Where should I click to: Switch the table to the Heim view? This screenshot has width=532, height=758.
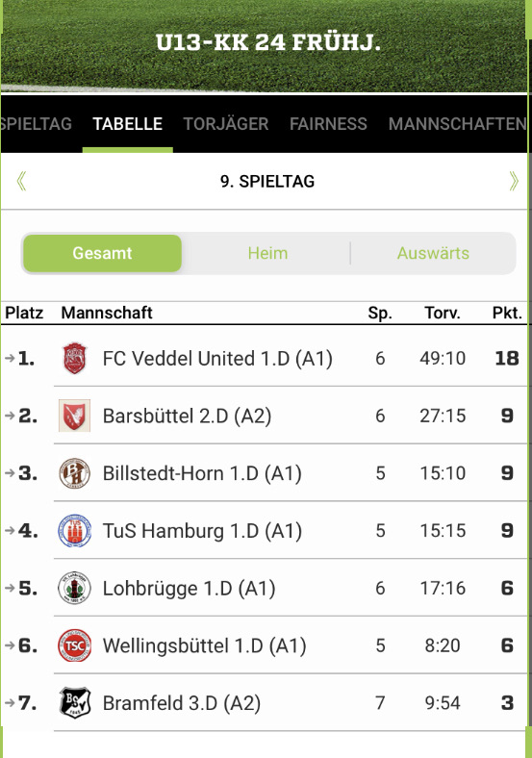267,253
